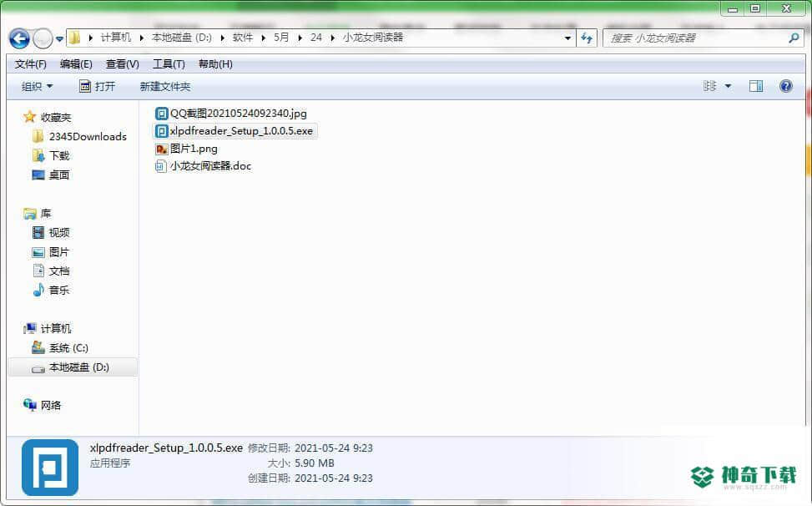Toggle the preview pane icon
This screenshot has width=812, height=506.
click(756, 86)
